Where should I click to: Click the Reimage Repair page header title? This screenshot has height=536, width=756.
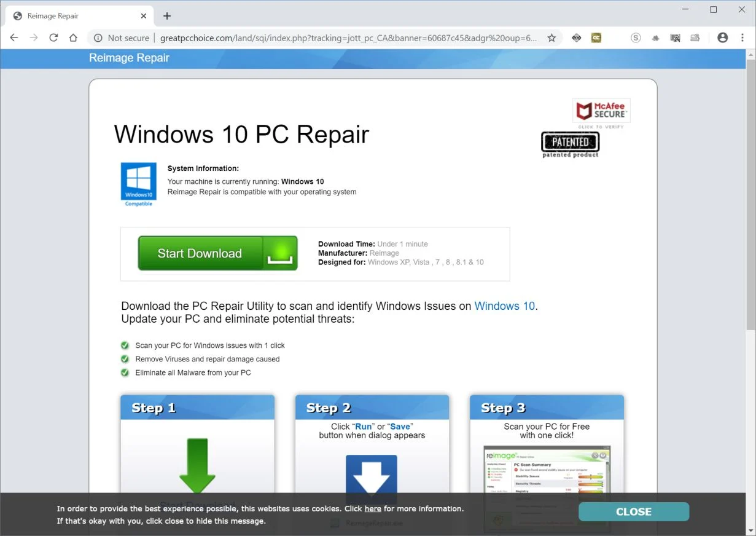129,58
